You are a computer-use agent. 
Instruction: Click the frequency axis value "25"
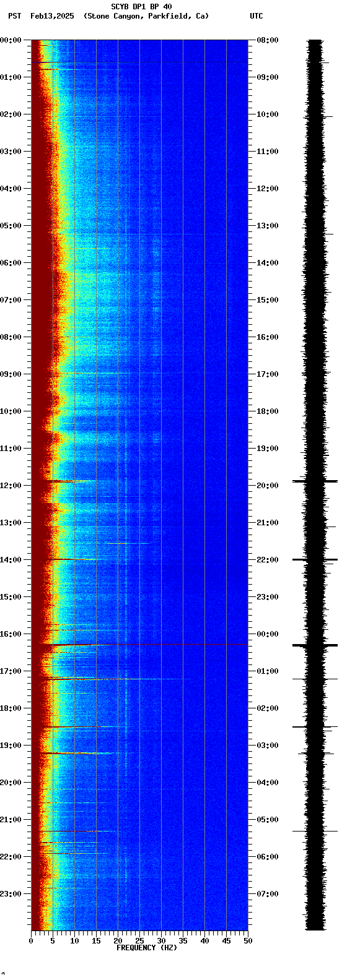pyautogui.click(x=139, y=941)
